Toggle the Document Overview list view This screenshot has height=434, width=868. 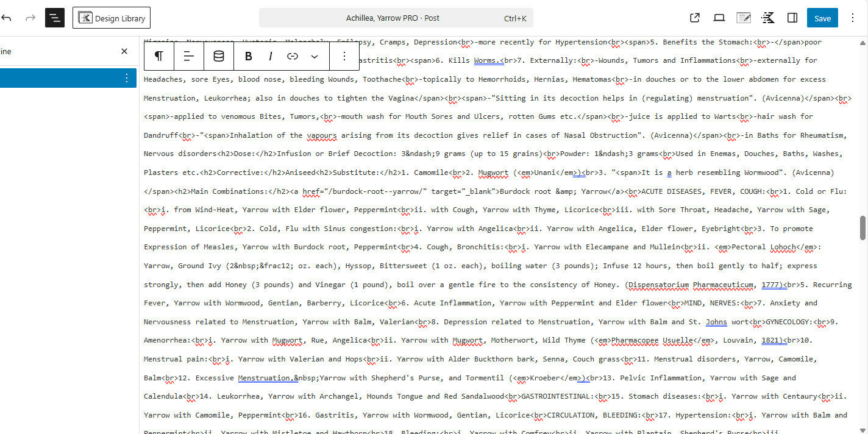coord(55,18)
